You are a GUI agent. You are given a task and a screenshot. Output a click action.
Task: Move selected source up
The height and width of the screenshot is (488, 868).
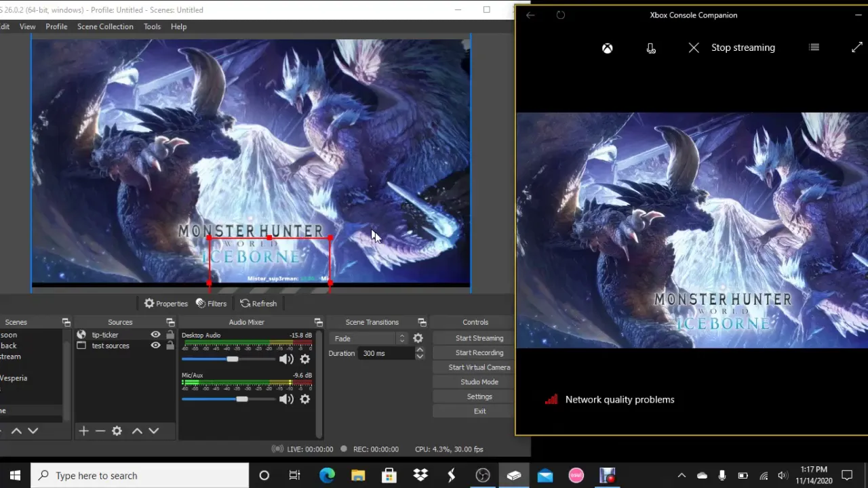click(x=137, y=431)
